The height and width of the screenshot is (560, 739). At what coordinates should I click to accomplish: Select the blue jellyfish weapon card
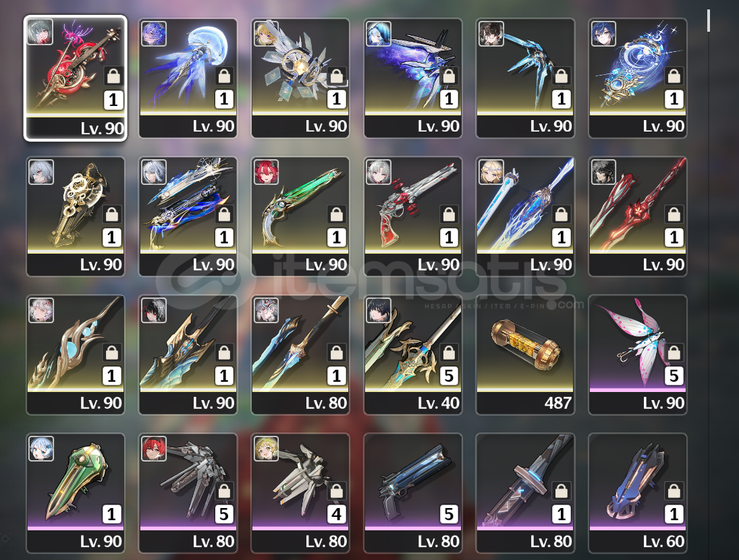point(188,78)
